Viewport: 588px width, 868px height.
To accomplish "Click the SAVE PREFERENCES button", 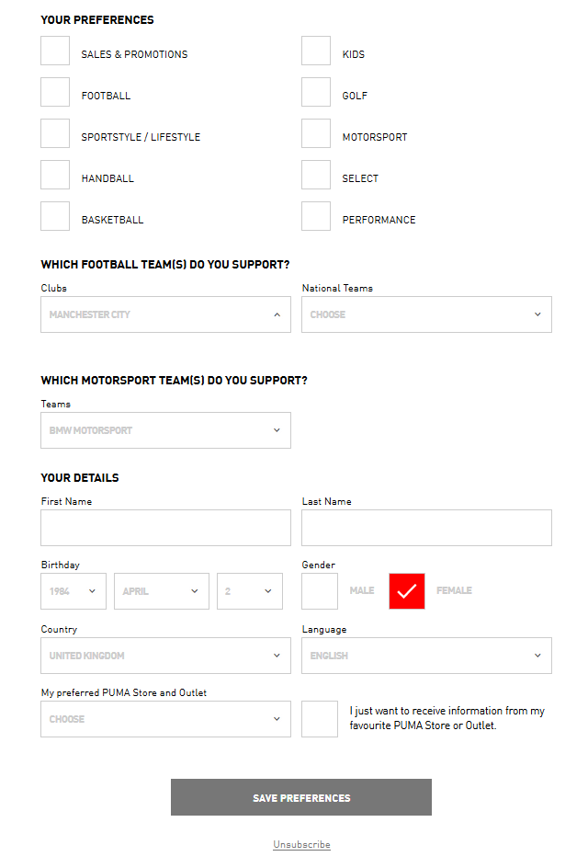I will tap(300, 797).
